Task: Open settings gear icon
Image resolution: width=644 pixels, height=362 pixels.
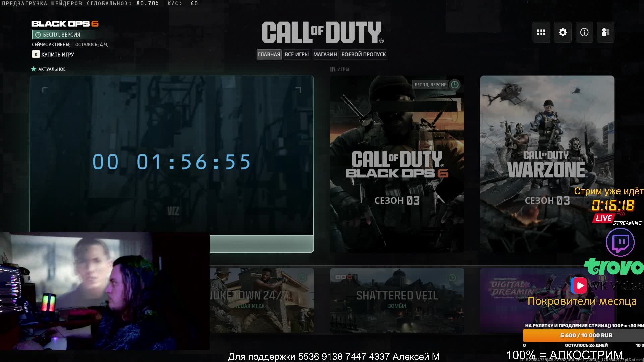Action: 562,32
